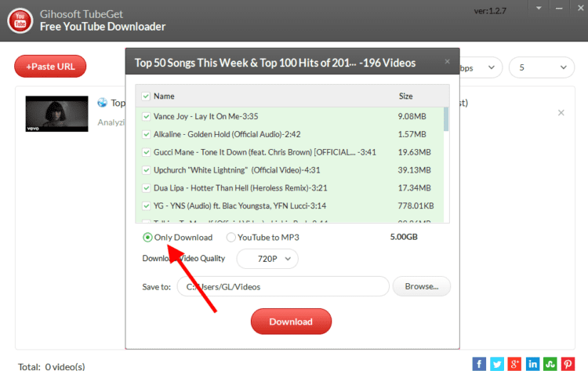This screenshot has height=378, width=588.
Task: Share on Facebook icon
Action: click(x=479, y=364)
